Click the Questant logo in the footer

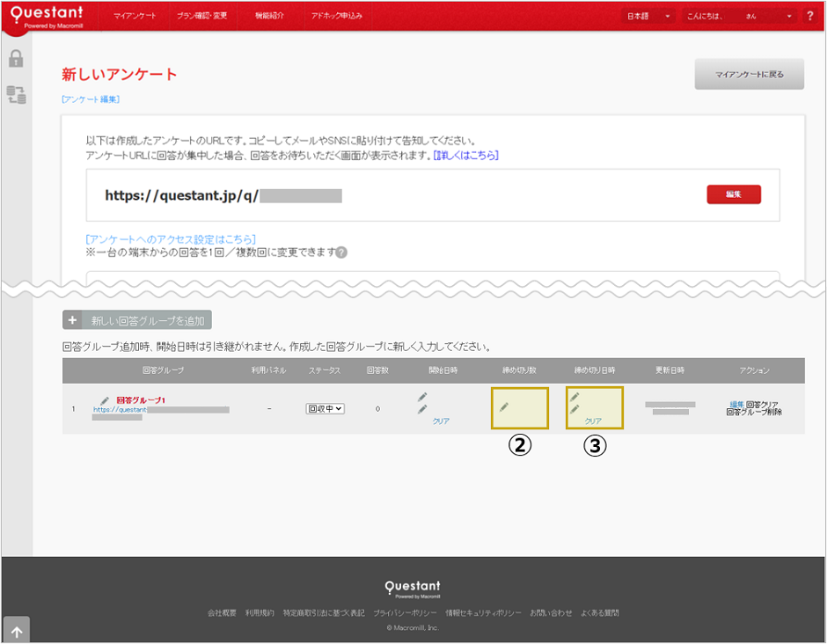pos(413,589)
